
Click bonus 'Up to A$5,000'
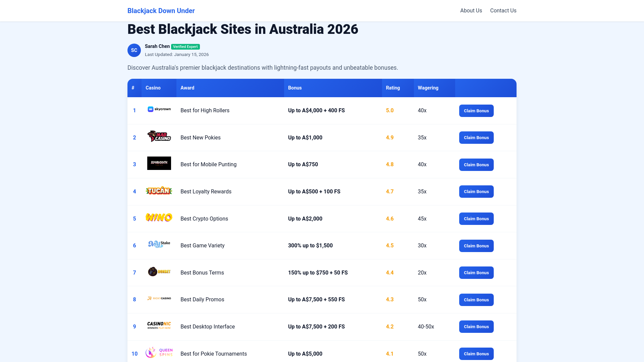[305, 354]
